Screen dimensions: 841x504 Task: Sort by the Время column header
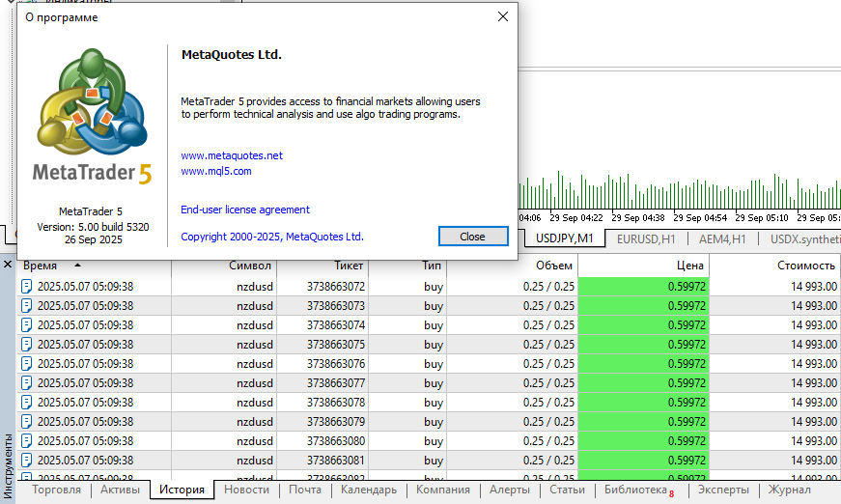point(95,266)
